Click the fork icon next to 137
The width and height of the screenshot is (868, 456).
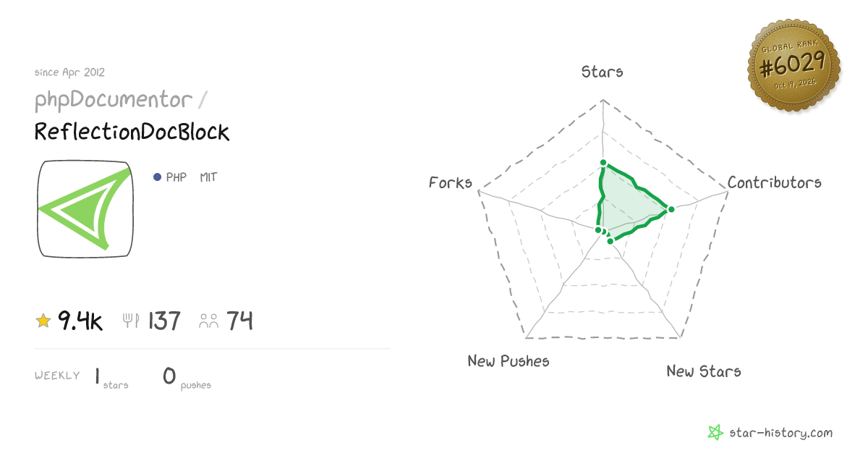[131, 321]
